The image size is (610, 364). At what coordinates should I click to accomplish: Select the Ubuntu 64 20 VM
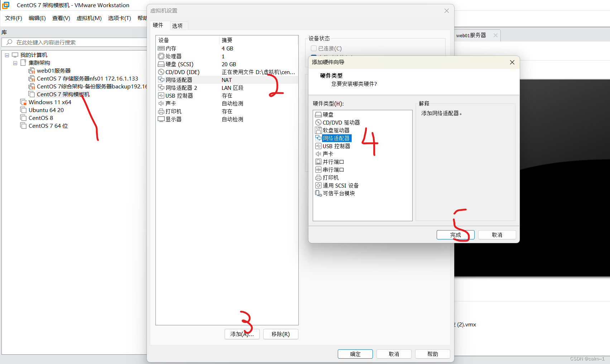pyautogui.click(x=46, y=110)
